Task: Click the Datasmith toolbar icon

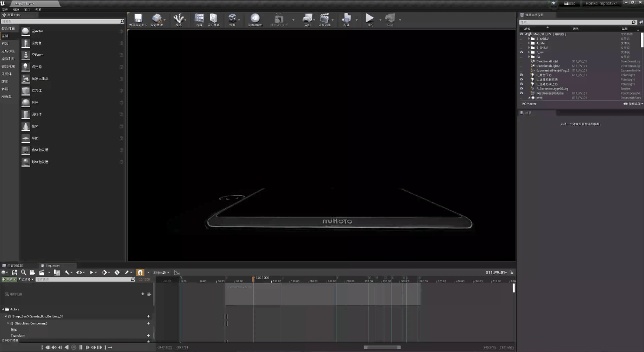Action: click(x=255, y=18)
